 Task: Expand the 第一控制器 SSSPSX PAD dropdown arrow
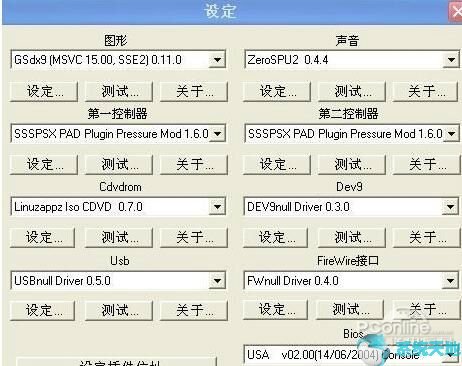217,134
